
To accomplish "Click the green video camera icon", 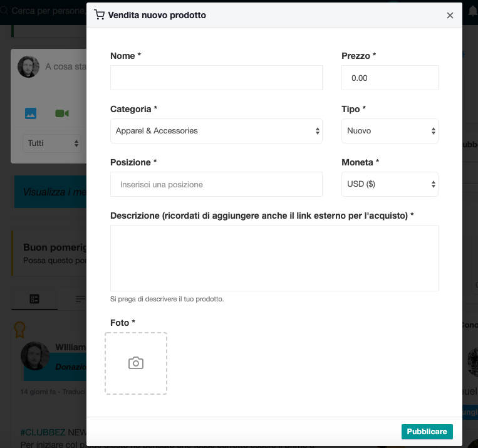I will pos(62,113).
